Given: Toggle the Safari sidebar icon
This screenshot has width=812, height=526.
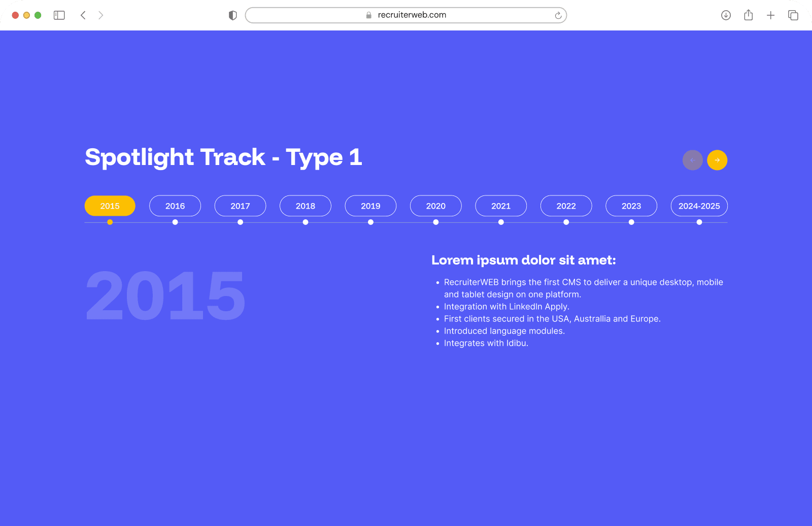Looking at the screenshot, I should tap(59, 15).
